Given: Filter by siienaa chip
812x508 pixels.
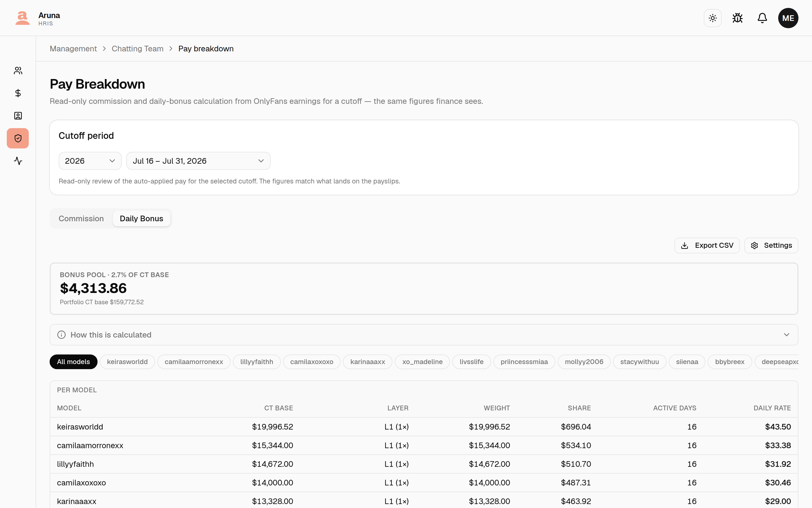Looking at the screenshot, I should point(687,362).
